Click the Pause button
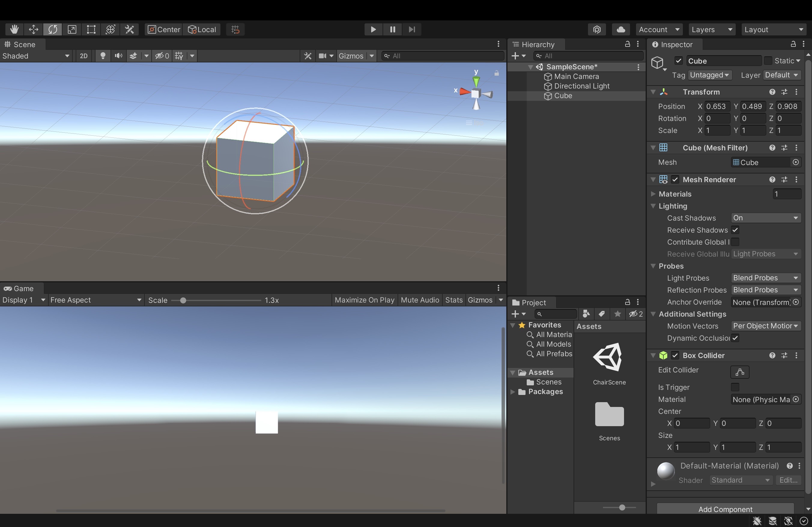Image resolution: width=812 pixels, height=527 pixels. (x=392, y=29)
